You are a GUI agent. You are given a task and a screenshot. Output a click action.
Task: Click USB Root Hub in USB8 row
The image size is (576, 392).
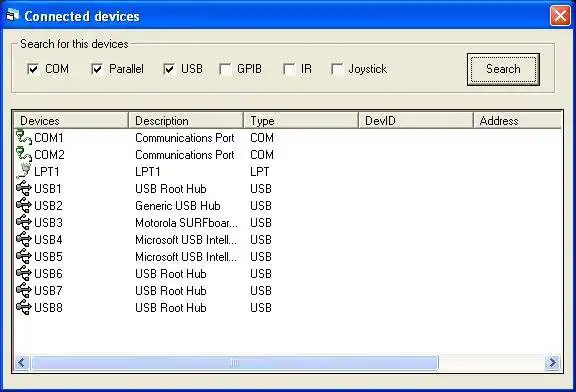(x=171, y=308)
